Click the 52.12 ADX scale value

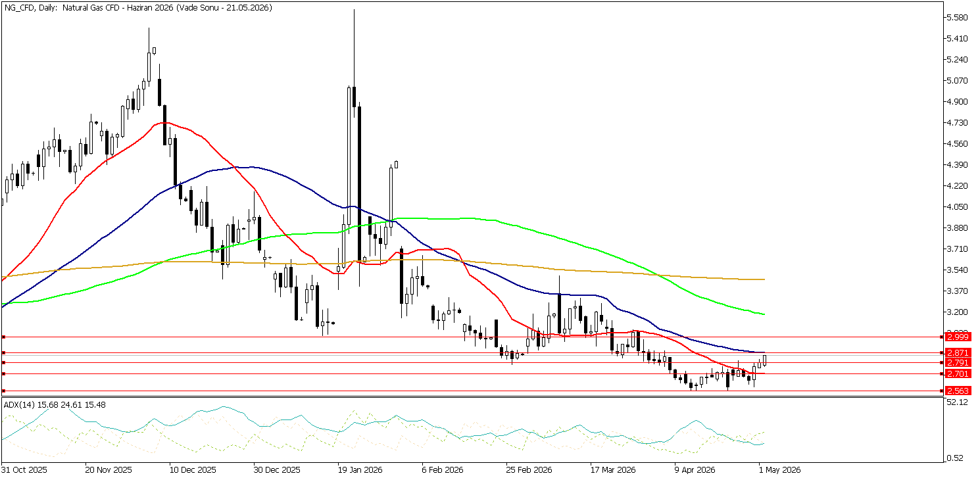pyautogui.click(x=958, y=402)
